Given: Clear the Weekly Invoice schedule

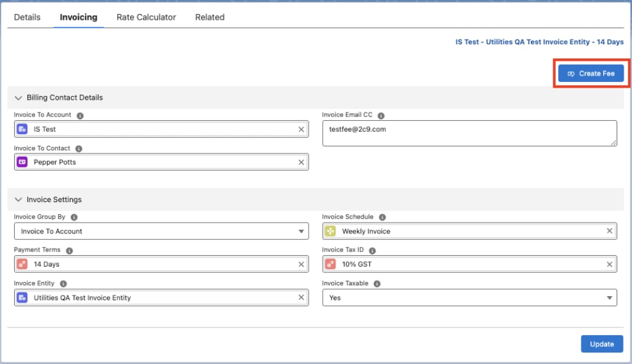Looking at the screenshot, I should click(x=610, y=231).
